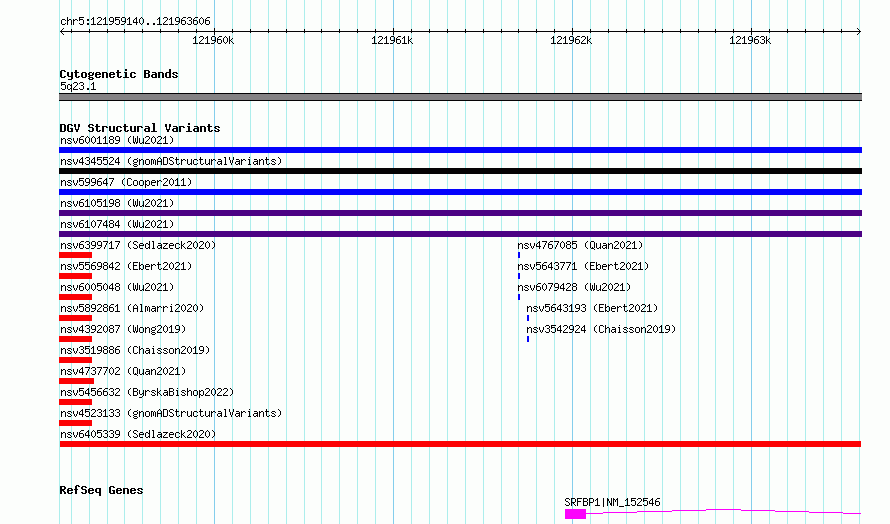Screen dimensions: 890x524
Task: Select nsv6079428 (Wu2021) label
Action: click(574, 287)
